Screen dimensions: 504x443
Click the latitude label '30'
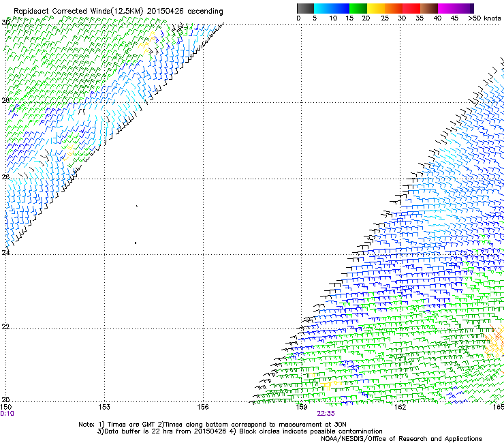tap(5, 22)
